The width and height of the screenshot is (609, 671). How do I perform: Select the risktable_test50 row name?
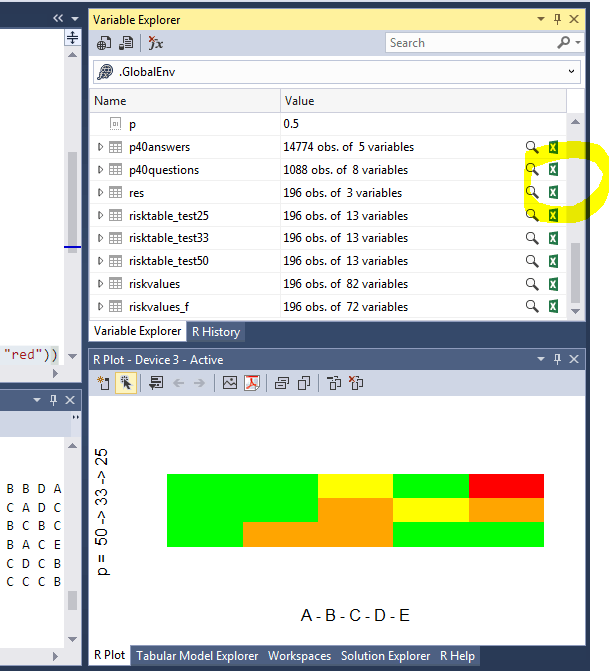(169, 261)
